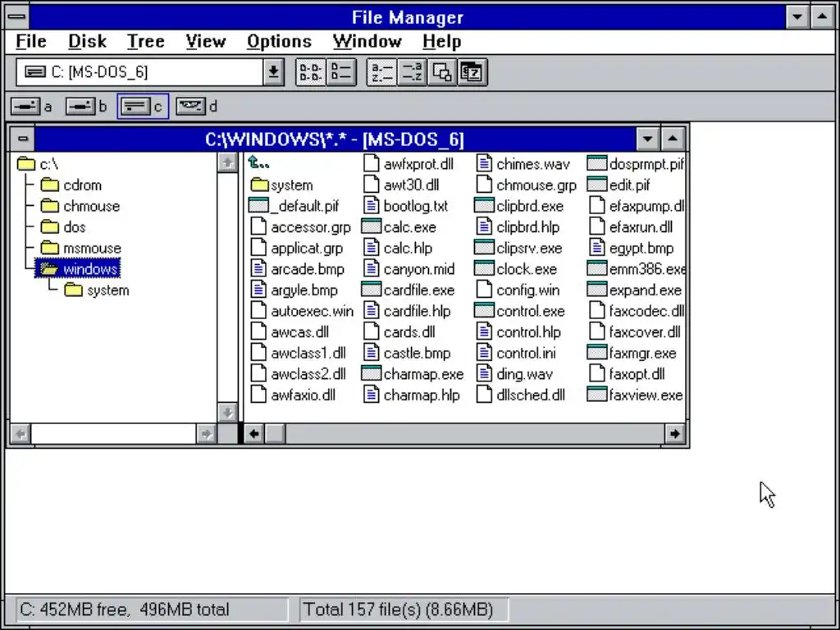The width and height of the screenshot is (840, 630).
Task: Click the overlapping windows toolbar icon
Action: [x=442, y=72]
